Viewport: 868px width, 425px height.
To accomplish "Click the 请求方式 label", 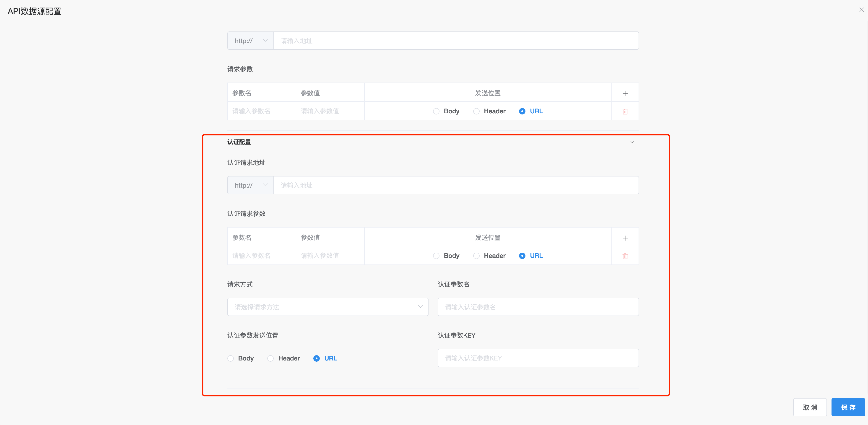I will (240, 284).
